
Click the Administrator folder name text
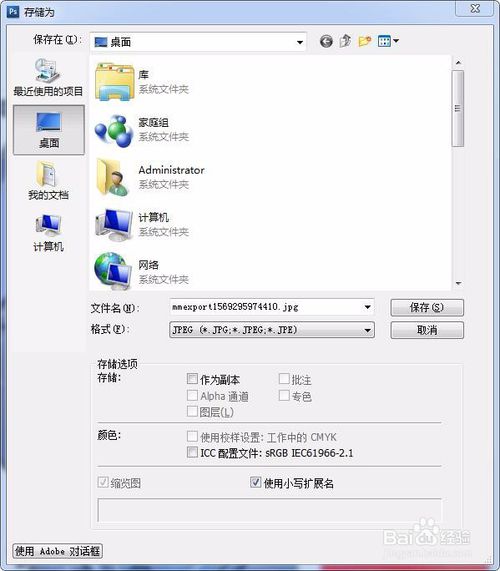pyautogui.click(x=171, y=170)
